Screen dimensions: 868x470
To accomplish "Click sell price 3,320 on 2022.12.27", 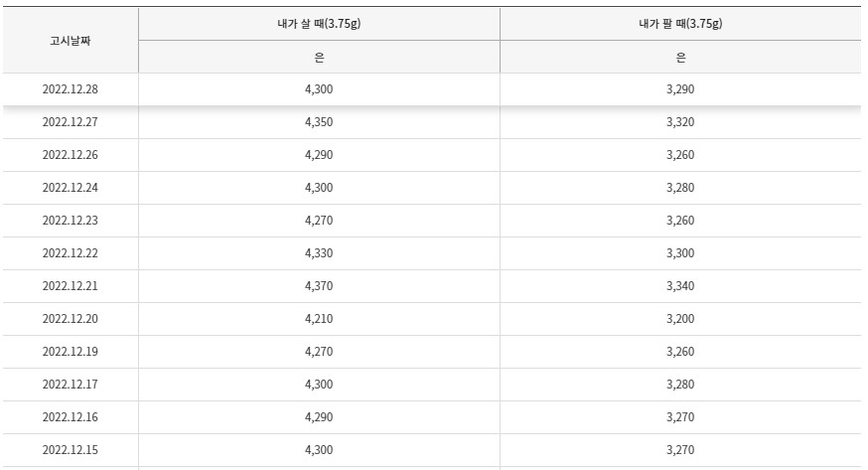I will (x=680, y=122).
